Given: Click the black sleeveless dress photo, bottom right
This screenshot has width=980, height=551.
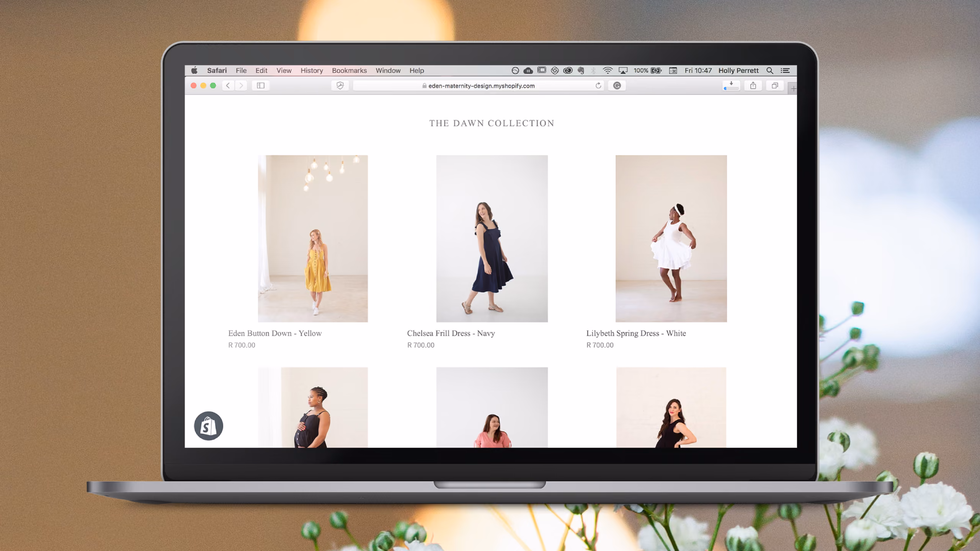Looking at the screenshot, I should (671, 408).
